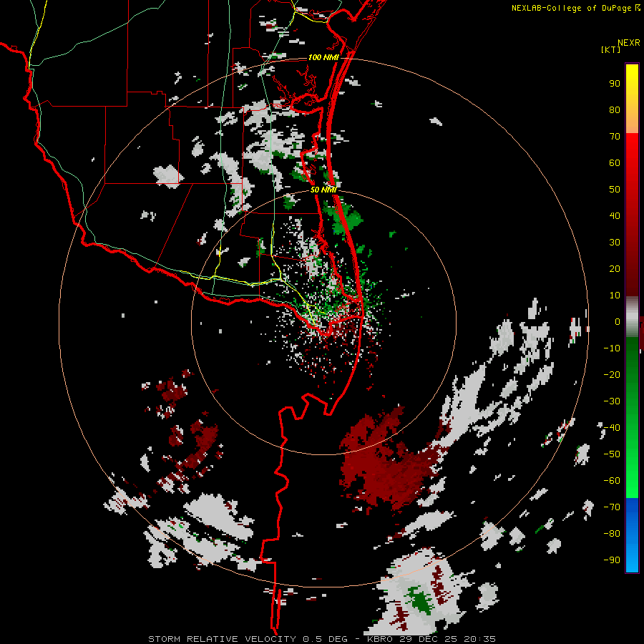644x644 pixels.
Task: Click 'STORM RELATIVE VELOCITY' in the caption
Action: [x=222, y=639]
